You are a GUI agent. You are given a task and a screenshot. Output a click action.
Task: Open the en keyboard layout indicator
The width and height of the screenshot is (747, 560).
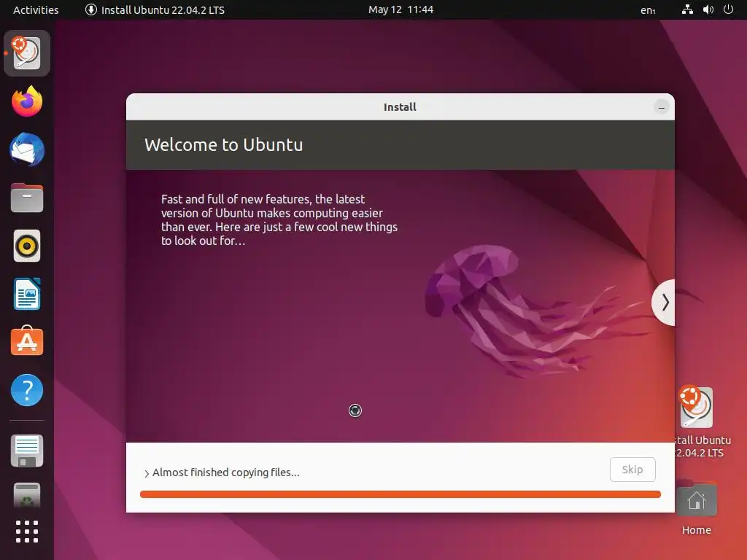648,10
